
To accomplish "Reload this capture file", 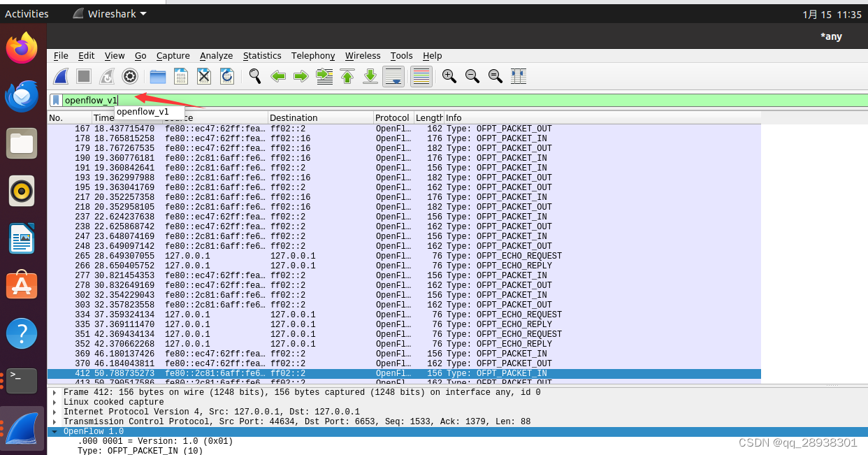I will (226, 76).
